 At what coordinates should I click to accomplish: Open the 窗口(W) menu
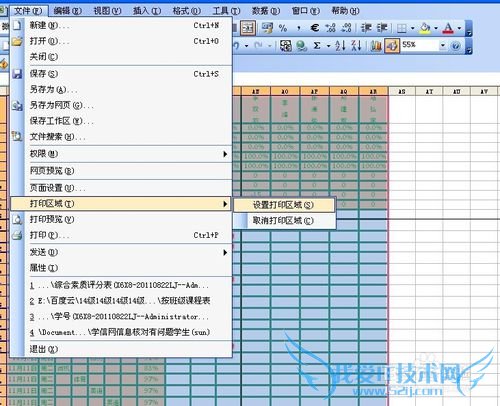pos(305,11)
